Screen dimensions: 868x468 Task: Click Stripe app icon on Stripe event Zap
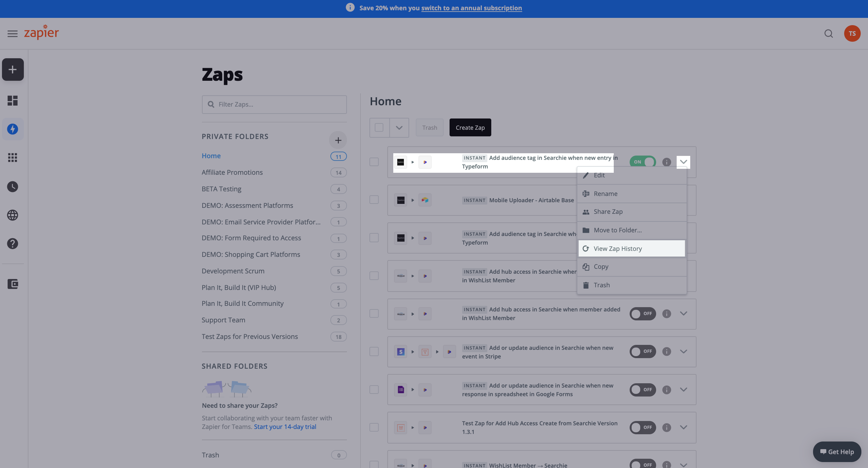coord(401,352)
